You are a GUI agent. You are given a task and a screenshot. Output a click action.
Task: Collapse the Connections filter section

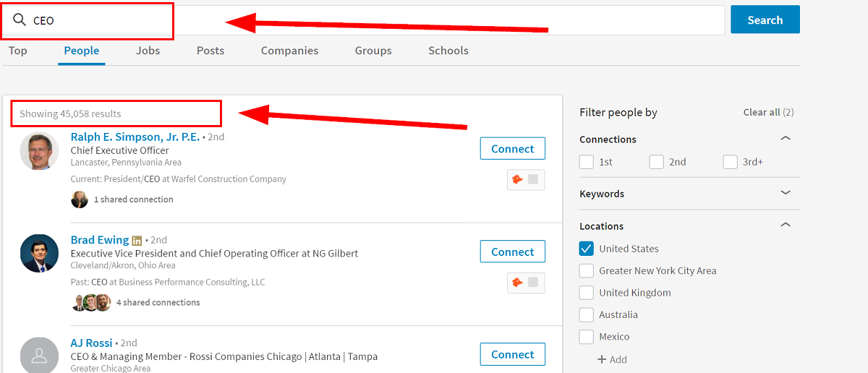[786, 139]
